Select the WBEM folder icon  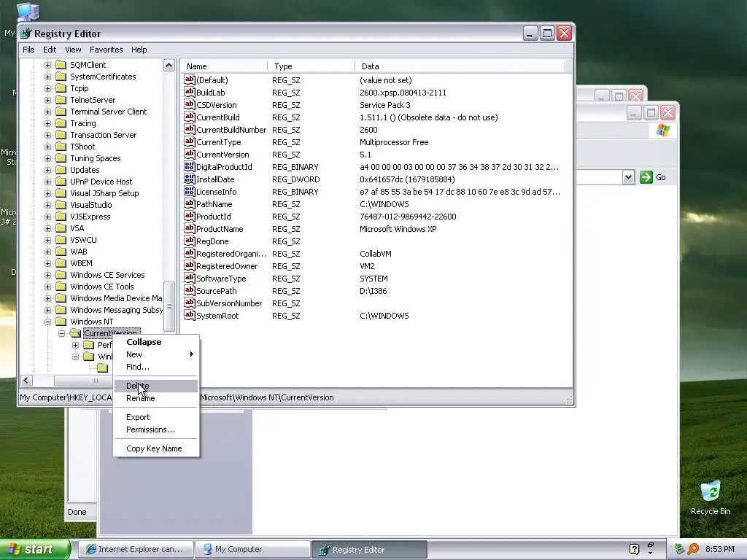pos(61,262)
